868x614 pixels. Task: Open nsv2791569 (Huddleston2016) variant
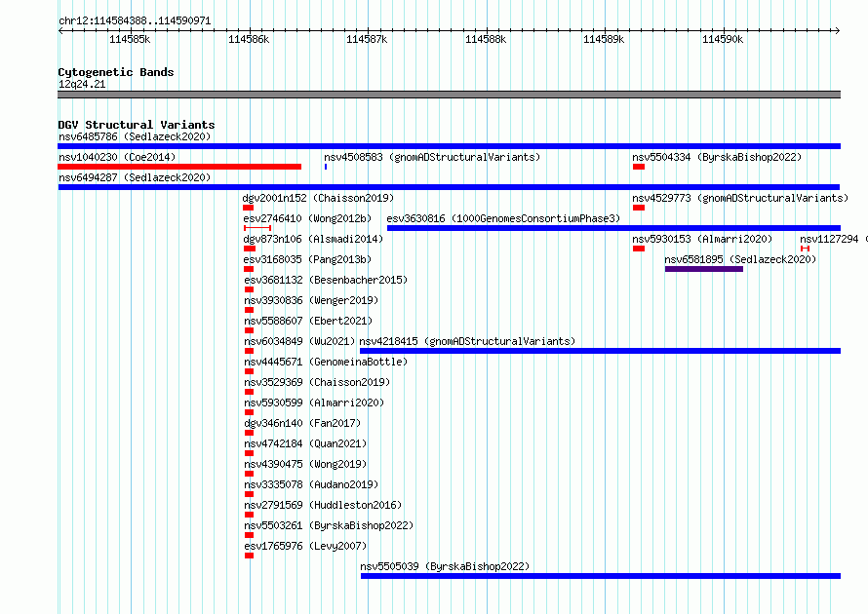323,505
